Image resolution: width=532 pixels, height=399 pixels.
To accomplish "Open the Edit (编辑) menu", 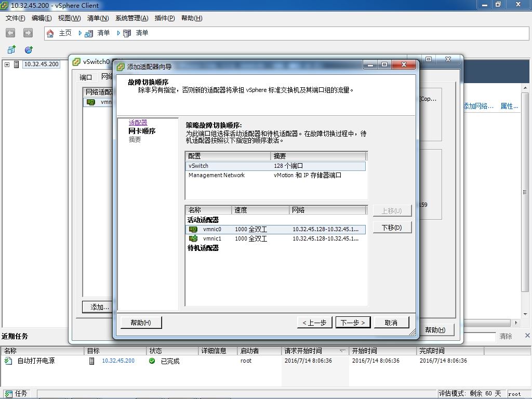I will tap(42, 18).
